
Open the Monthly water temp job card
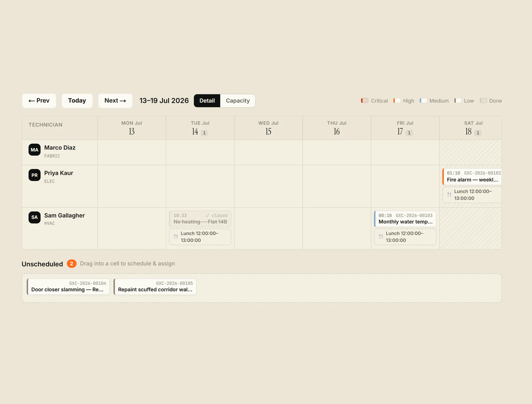pyautogui.click(x=405, y=219)
